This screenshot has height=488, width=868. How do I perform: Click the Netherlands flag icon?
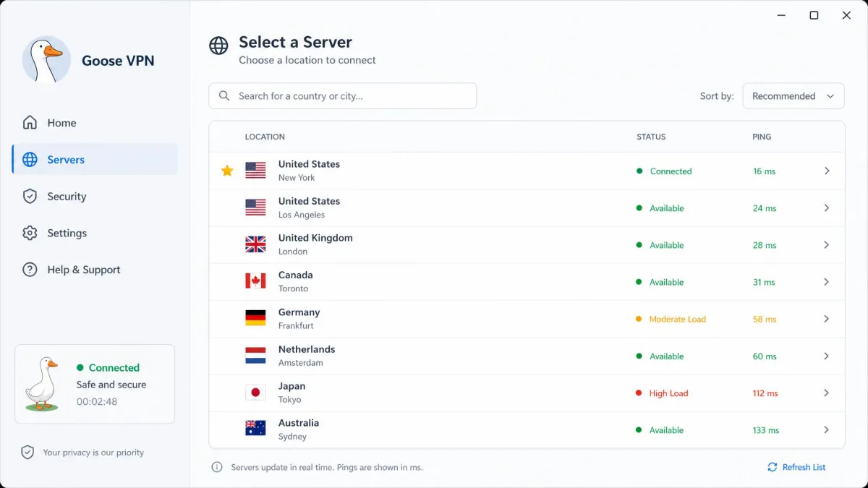(255, 356)
